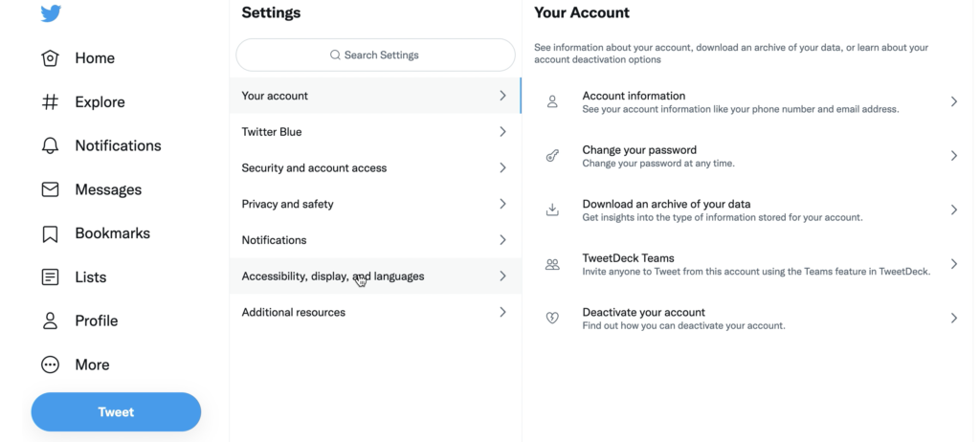Open TweetDeck Teams chevron arrow
This screenshot has width=980, height=442.
[x=954, y=264]
